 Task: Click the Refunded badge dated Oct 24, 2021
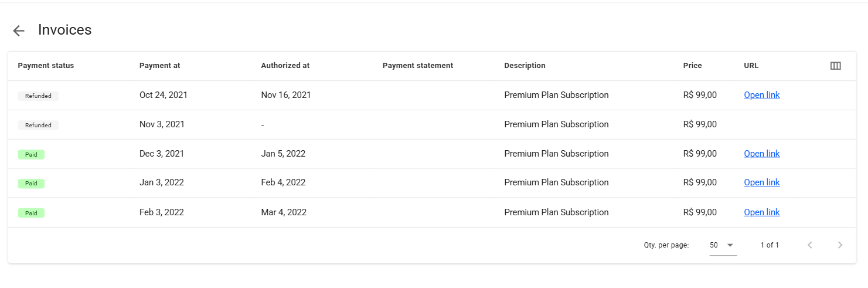tap(38, 96)
